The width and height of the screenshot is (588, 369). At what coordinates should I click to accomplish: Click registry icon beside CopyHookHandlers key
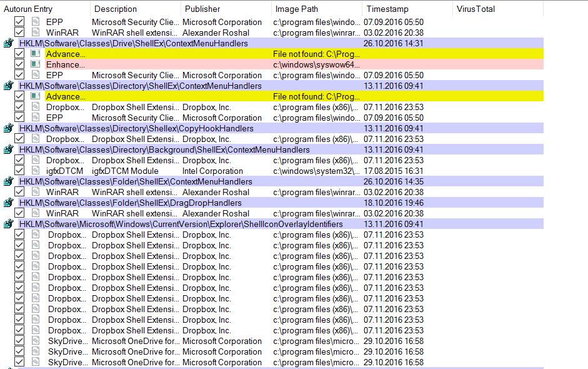click(8, 128)
